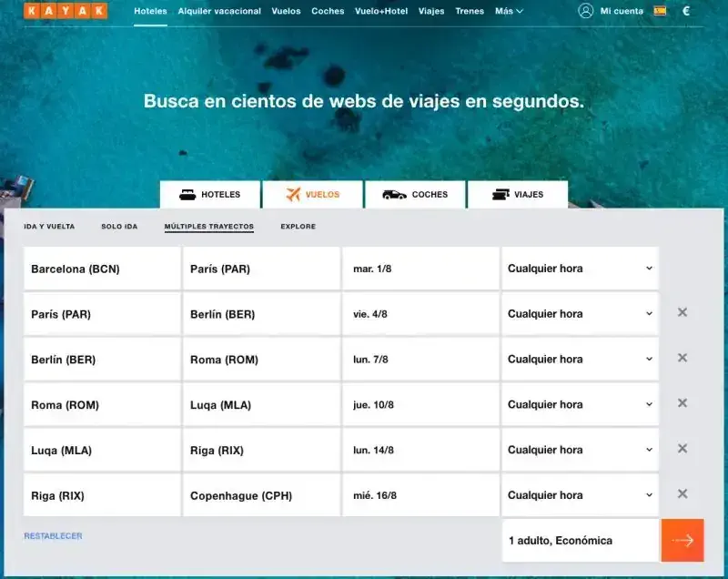
Task: Go to Vuelo+Hotel in top navigation
Action: pos(381,11)
